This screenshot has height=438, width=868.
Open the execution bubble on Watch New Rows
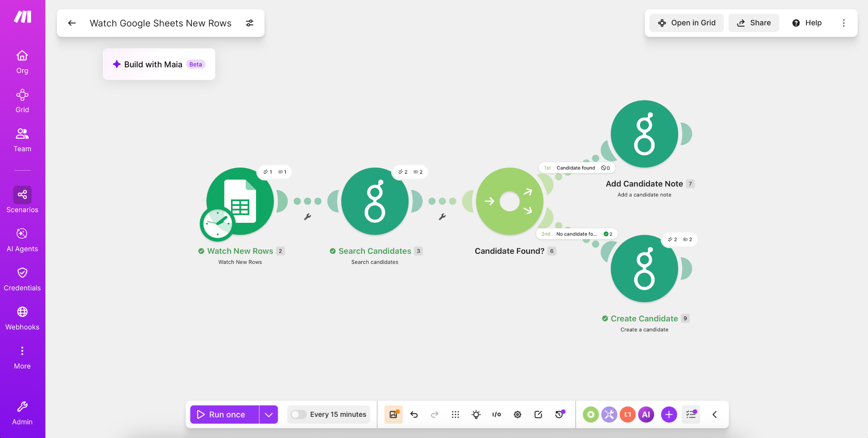(275, 172)
